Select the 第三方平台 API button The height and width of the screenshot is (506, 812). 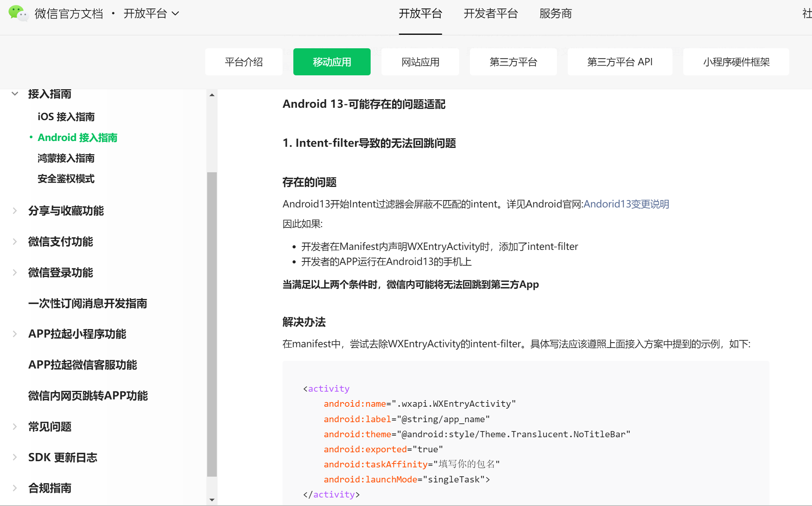(x=620, y=62)
